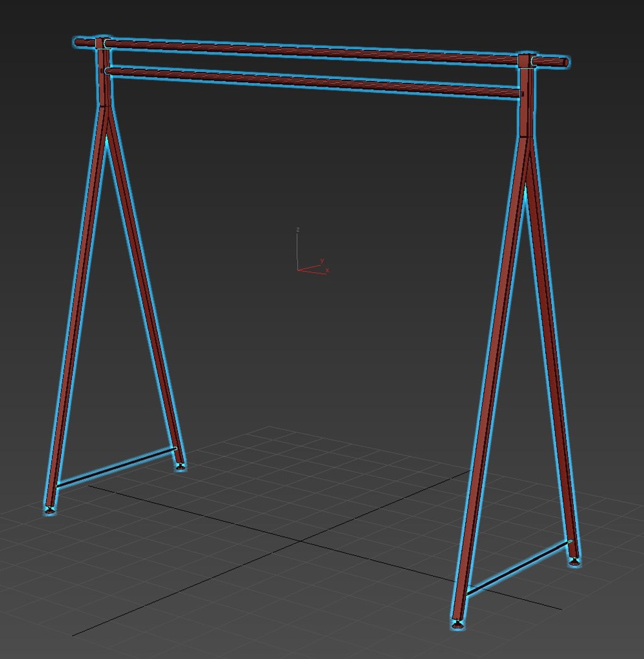
Task: Click the left frame's front foot pad
Action: [x=49, y=510]
